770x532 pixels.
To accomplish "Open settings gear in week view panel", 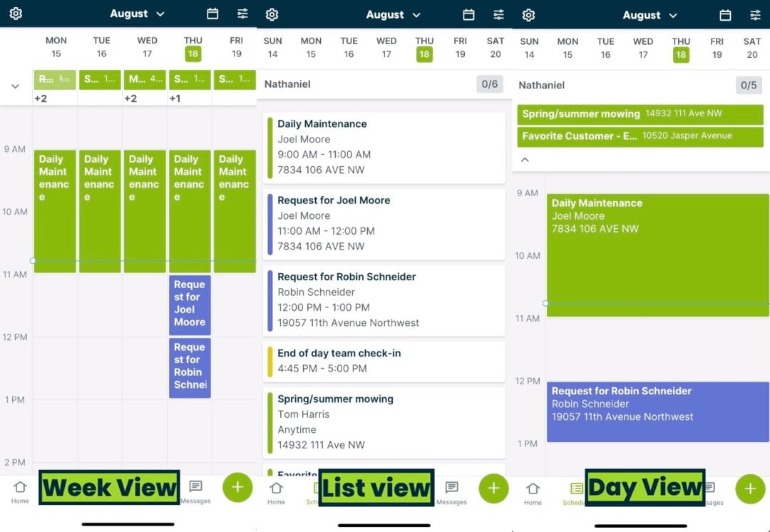I will (16, 14).
